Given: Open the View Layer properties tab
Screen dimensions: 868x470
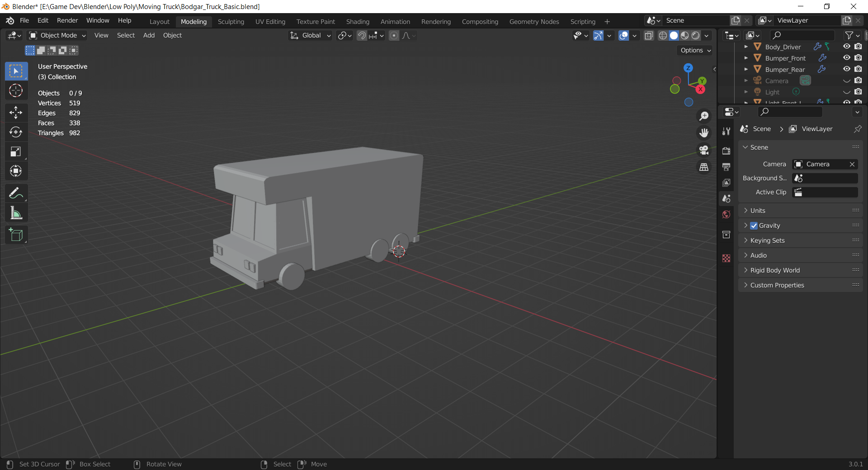Looking at the screenshot, I should (x=726, y=183).
